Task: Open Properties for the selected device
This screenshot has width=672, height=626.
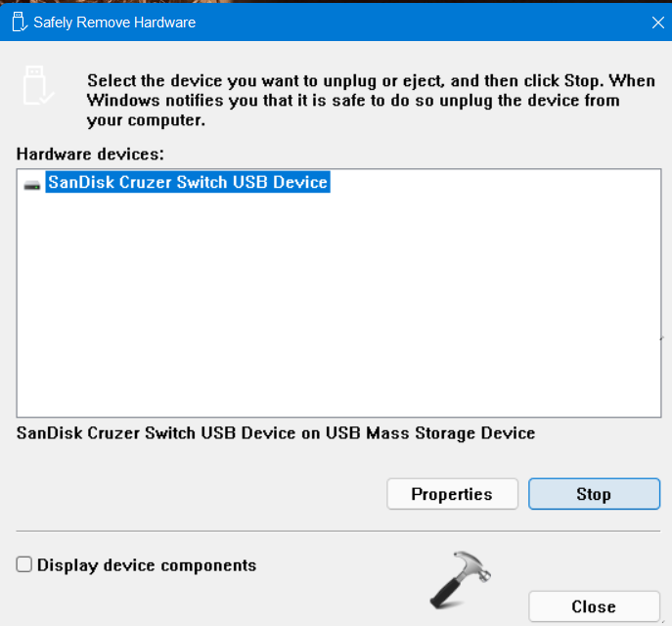Action: 451,494
